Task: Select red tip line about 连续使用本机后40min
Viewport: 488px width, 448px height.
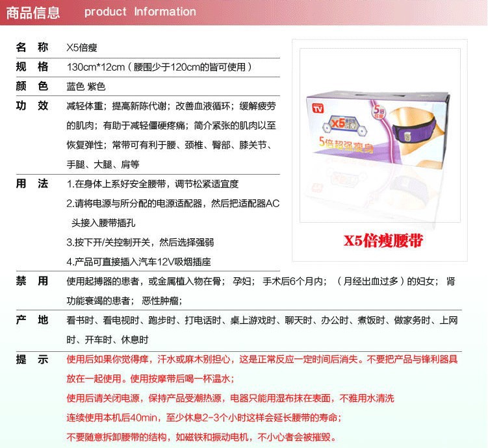Action: tap(204, 417)
